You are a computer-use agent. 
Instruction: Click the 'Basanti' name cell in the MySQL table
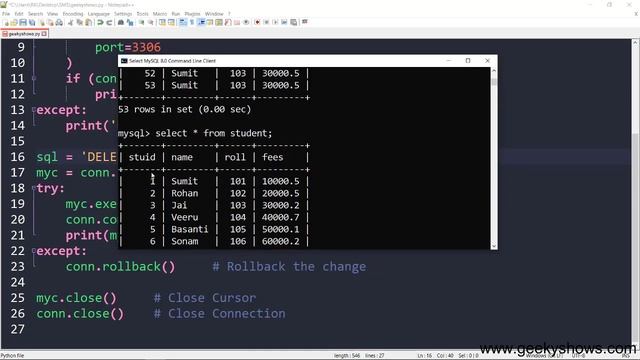[x=189, y=229]
